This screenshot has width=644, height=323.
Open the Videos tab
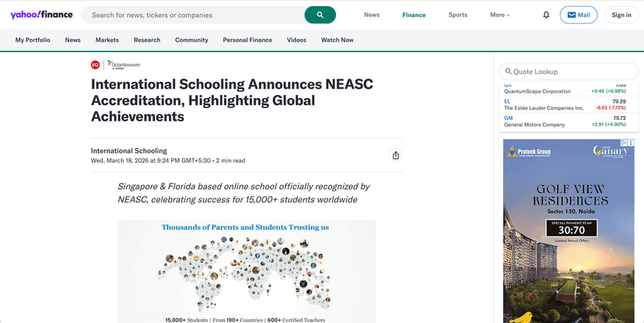pos(296,40)
